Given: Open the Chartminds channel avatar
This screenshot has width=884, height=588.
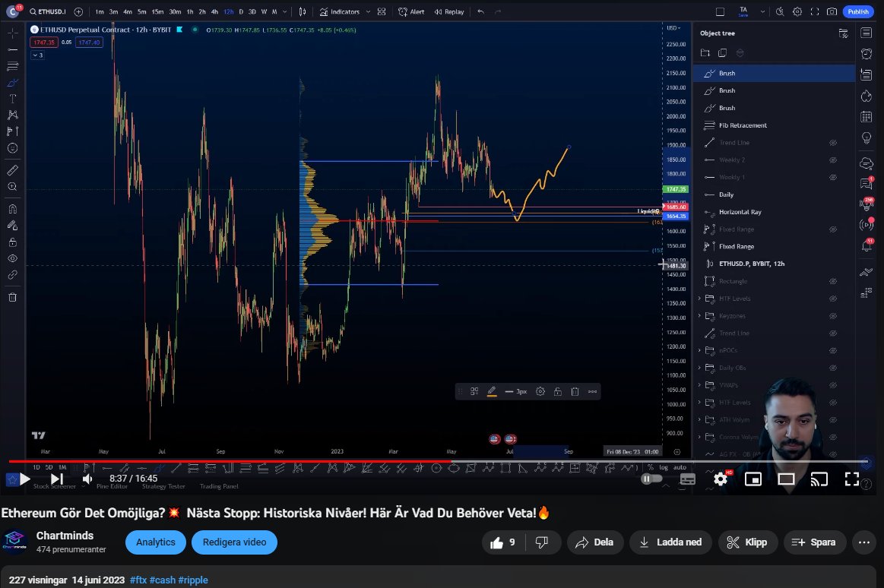Looking at the screenshot, I should [x=15, y=542].
